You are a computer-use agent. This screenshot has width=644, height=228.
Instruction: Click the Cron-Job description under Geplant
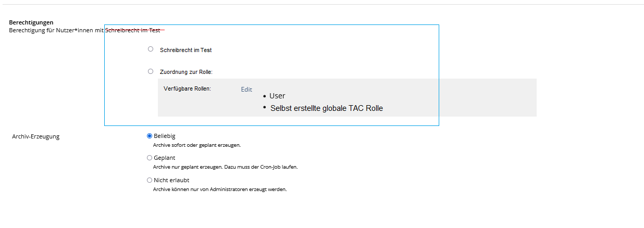(x=225, y=167)
